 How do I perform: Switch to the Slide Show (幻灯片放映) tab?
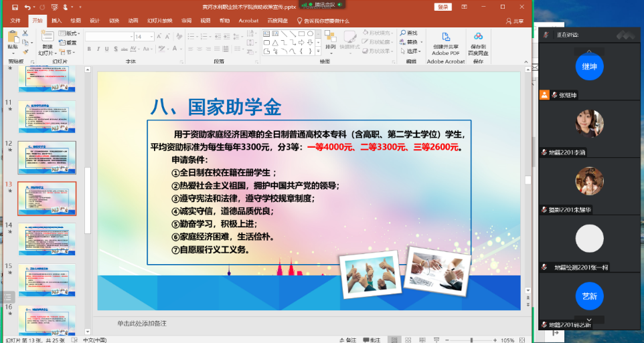(160, 21)
